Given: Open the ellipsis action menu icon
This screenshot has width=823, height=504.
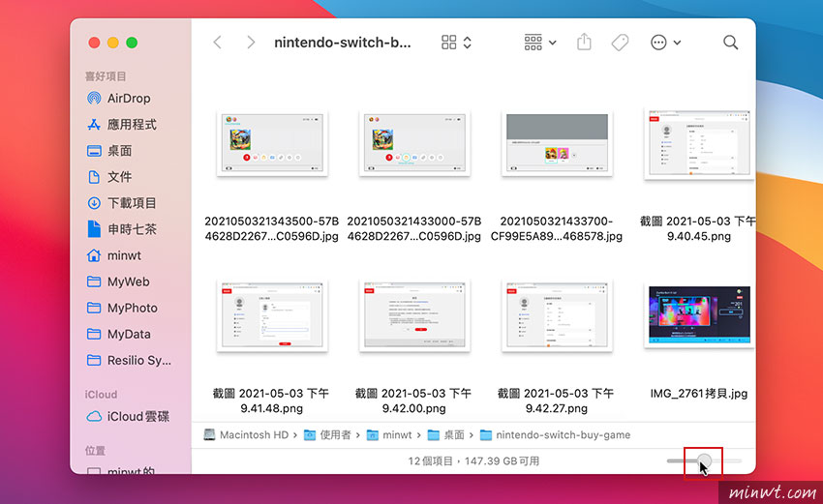Looking at the screenshot, I should coord(658,43).
